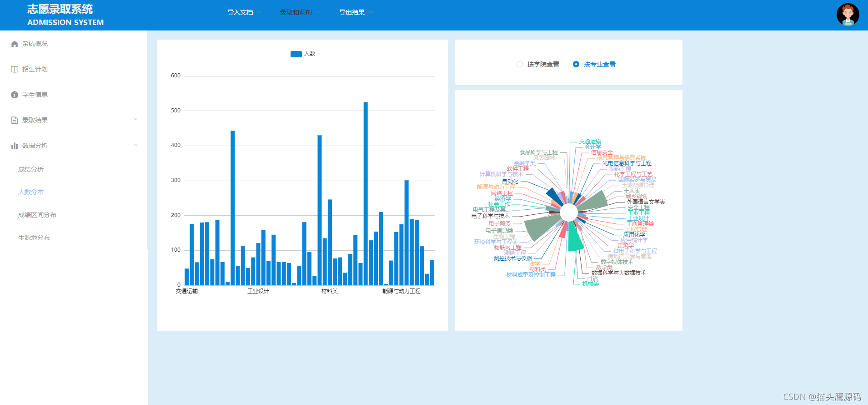
Task: Click the 志愿录取系统 header title
Action: [x=60, y=9]
